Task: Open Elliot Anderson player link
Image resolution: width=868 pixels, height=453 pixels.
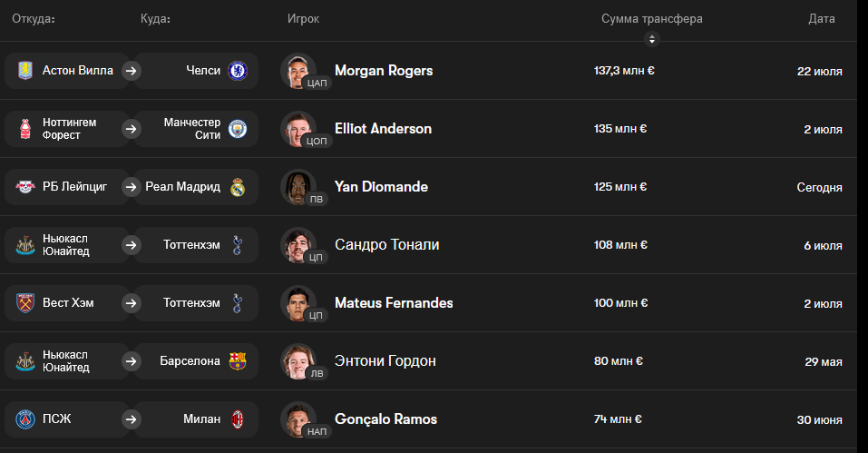Action: 383,129
